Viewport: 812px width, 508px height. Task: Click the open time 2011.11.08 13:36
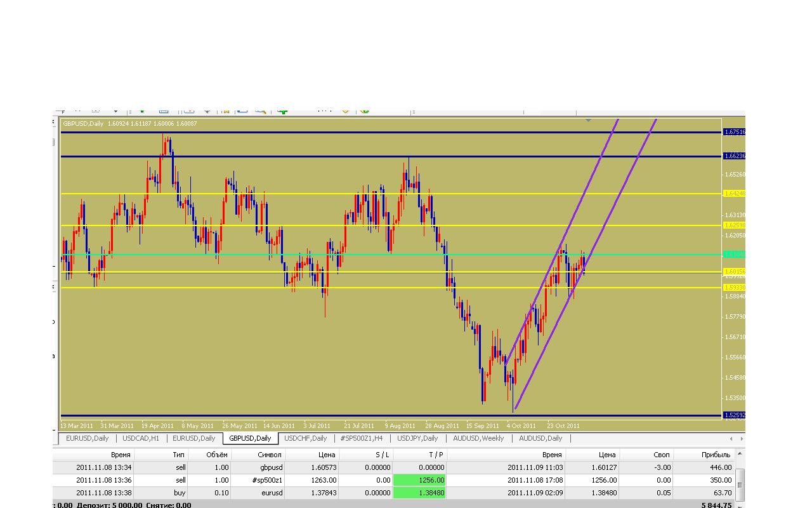pos(103,480)
